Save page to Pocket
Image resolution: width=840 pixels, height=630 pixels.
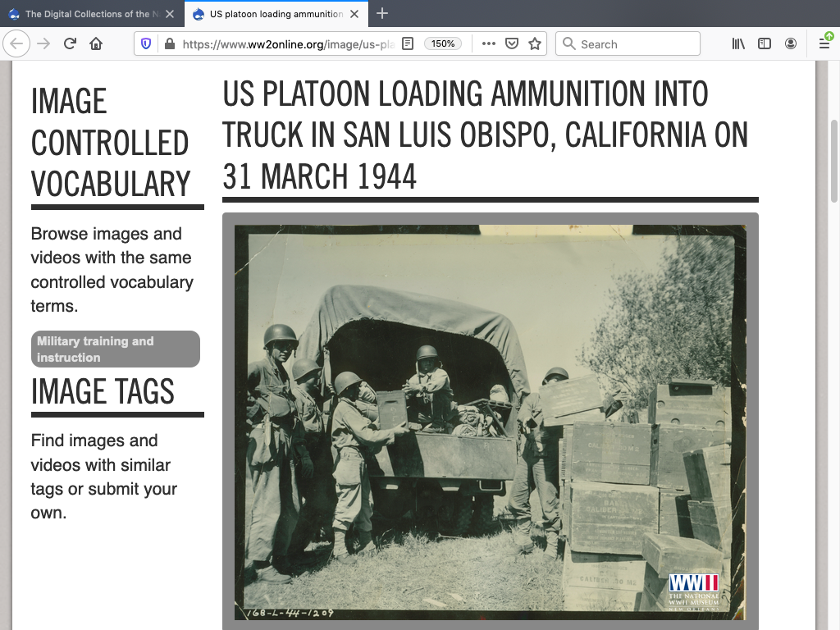(512, 44)
